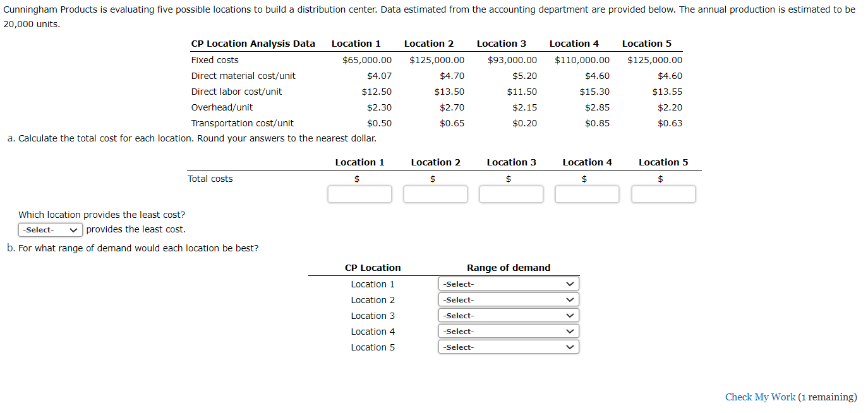Click Location 2 direct material cost $4.70
868x413 pixels.
click(452, 76)
